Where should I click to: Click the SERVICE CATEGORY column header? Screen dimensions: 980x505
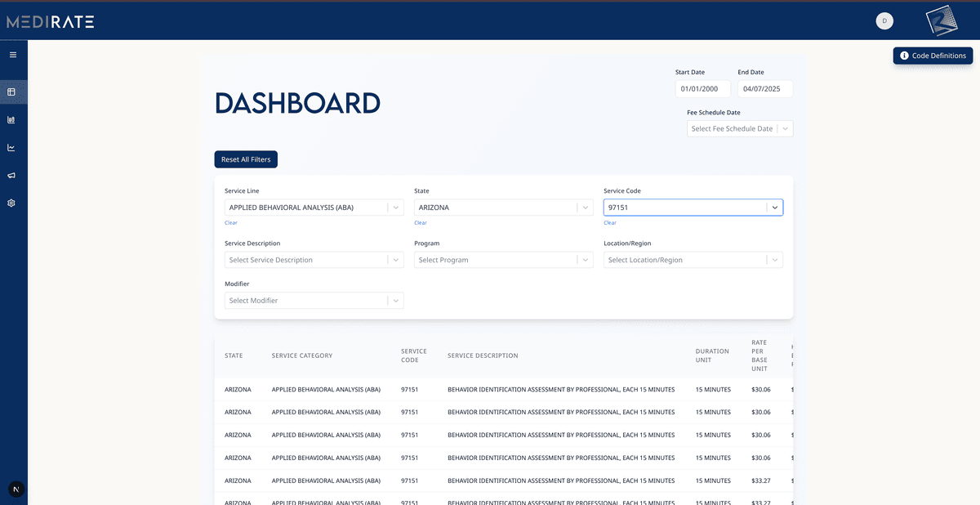click(302, 355)
